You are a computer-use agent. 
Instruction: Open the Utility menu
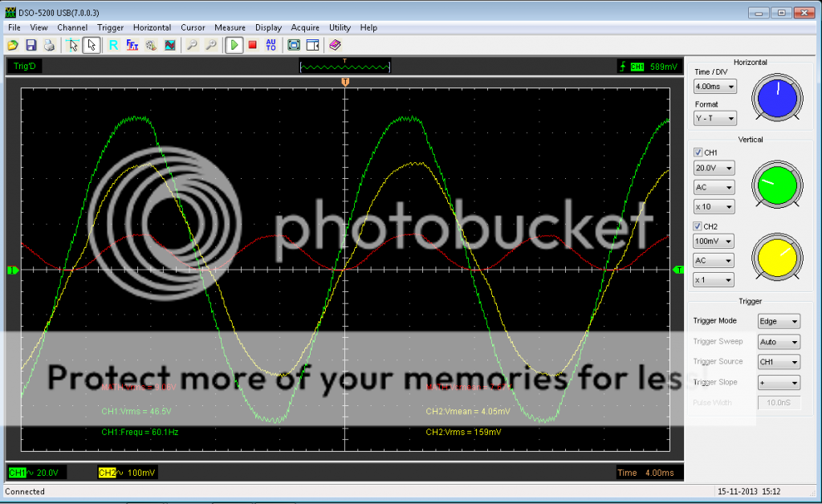[340, 28]
